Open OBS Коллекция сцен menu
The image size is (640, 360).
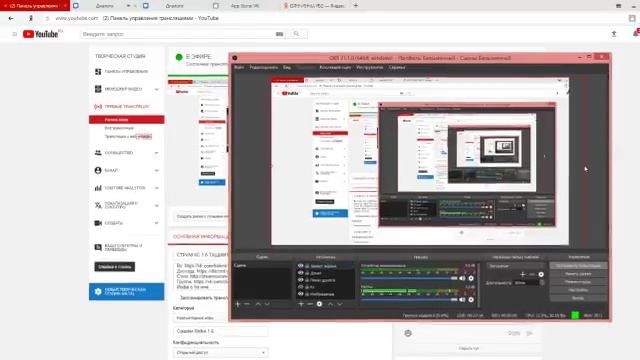335,67
